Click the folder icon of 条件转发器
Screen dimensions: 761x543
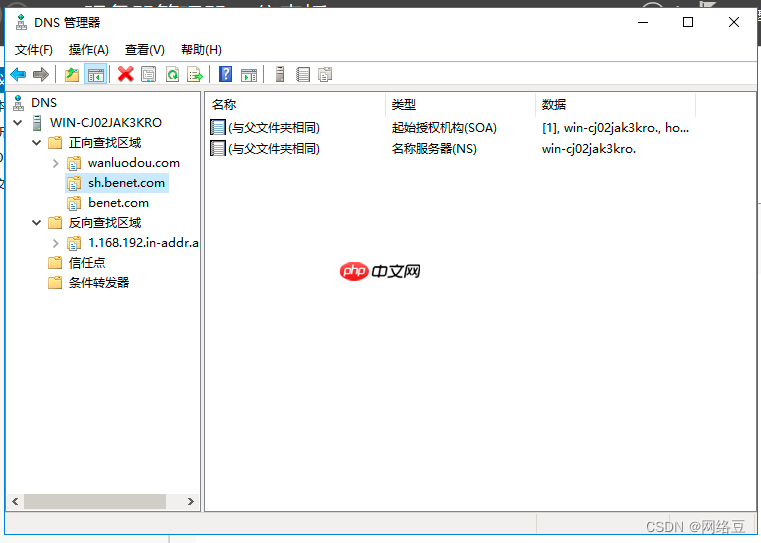click(55, 282)
